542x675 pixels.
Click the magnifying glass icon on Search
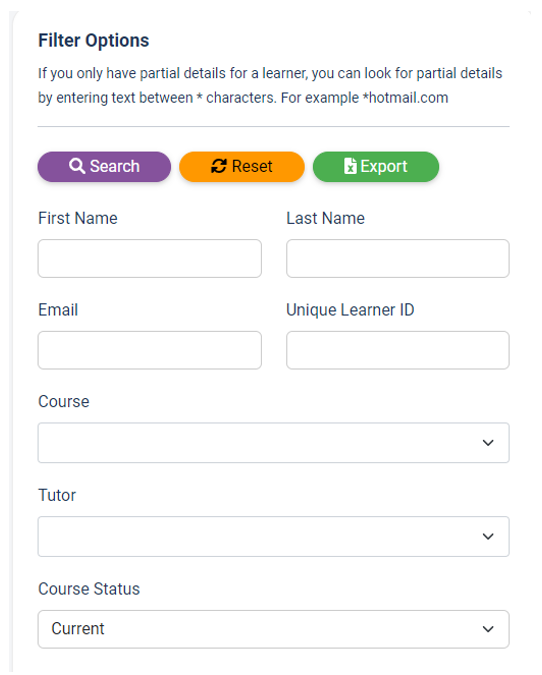point(77,166)
